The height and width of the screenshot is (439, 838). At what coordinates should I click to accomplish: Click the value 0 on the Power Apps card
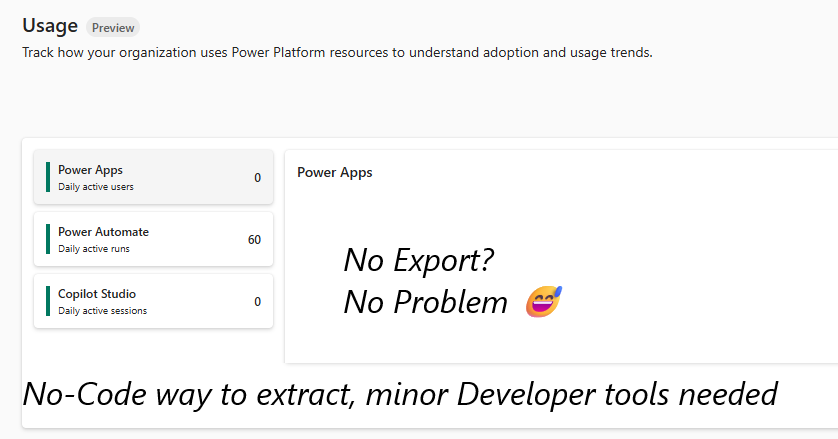[x=258, y=178]
